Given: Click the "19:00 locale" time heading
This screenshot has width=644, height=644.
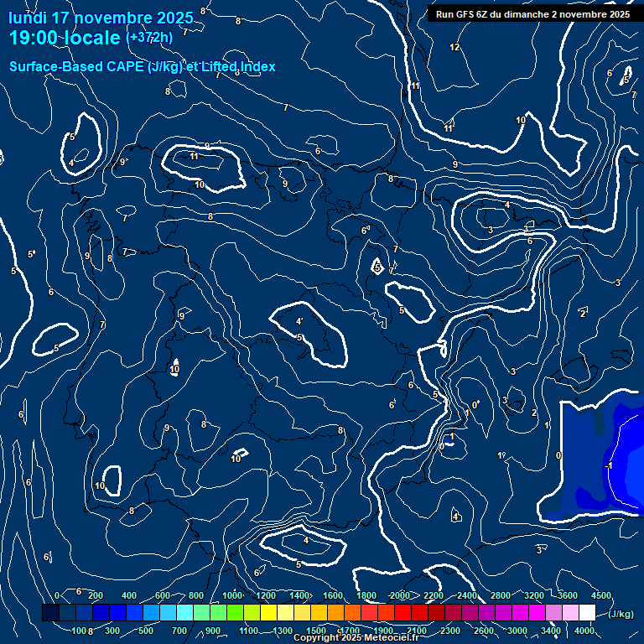Looking at the screenshot, I should pyautogui.click(x=65, y=38).
